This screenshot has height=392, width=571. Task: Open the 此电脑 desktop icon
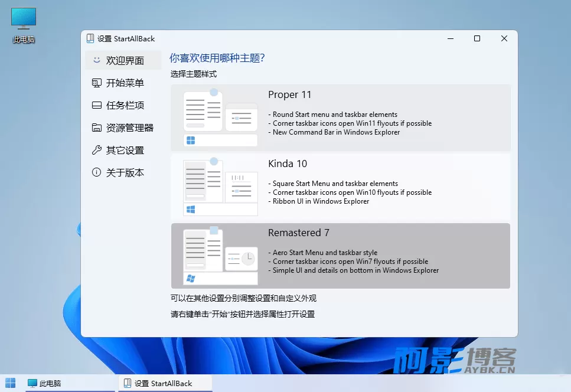(x=24, y=25)
